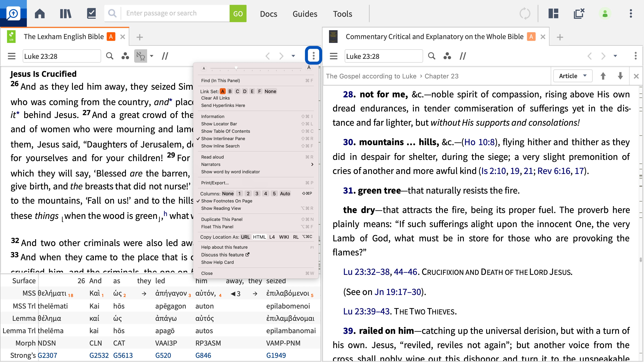Screen dimensions: 644x362
Task: Set link set to None
Action: click(271, 92)
